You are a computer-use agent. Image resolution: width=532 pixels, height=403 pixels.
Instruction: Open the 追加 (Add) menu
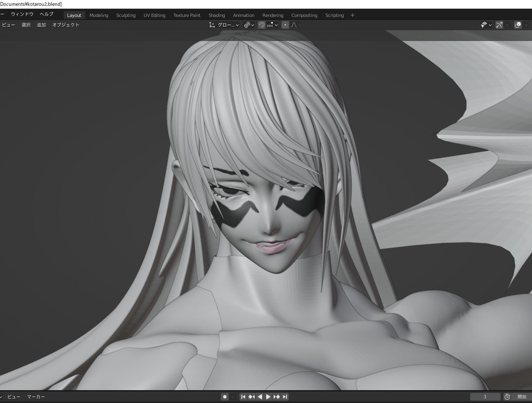[x=41, y=25]
